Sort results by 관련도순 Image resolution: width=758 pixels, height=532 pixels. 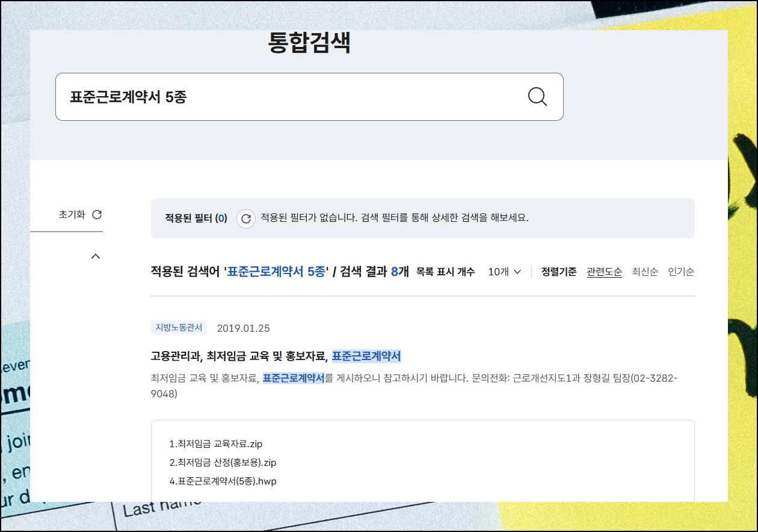coord(605,272)
